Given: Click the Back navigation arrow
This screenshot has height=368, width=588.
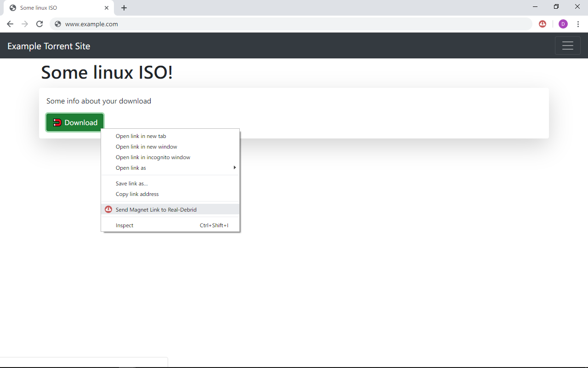Looking at the screenshot, I should 10,24.
